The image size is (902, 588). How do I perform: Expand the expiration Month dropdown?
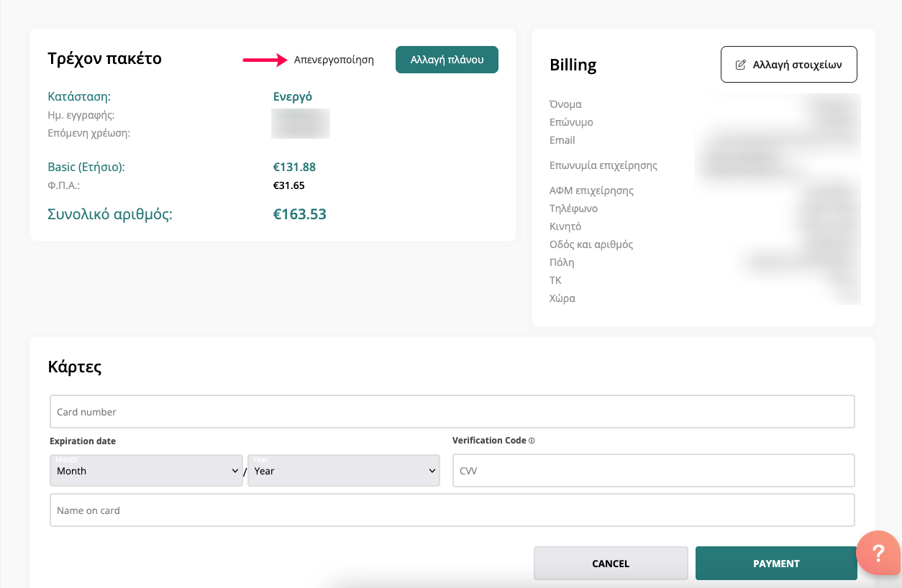[146, 471]
